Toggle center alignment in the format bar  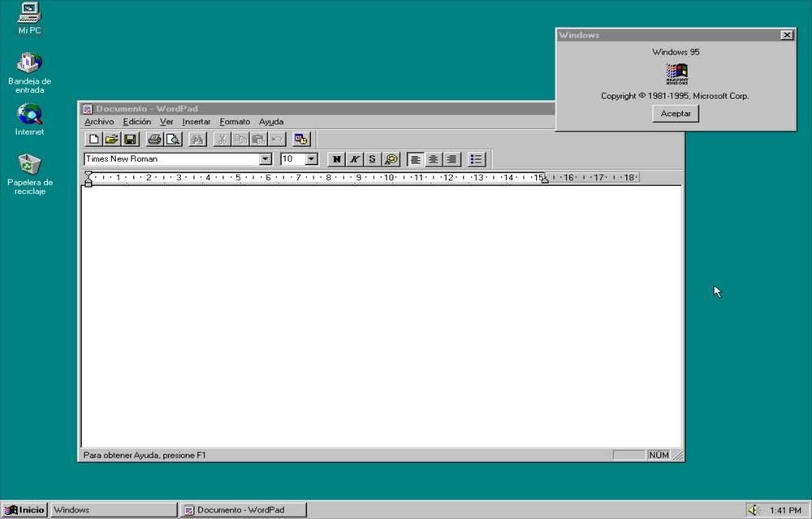coord(433,158)
